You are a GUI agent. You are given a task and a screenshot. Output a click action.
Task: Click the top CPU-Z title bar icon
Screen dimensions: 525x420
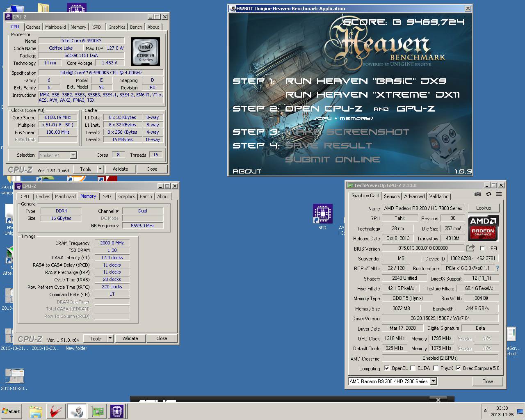(x=9, y=17)
